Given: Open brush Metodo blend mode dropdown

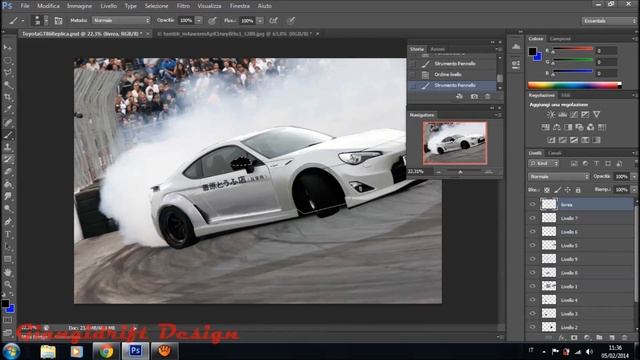Looking at the screenshot, I should click(x=121, y=20).
